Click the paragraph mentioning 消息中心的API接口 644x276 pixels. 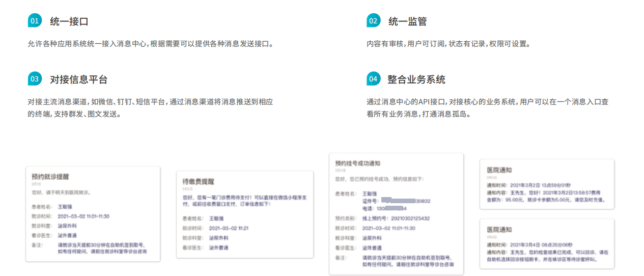point(487,108)
